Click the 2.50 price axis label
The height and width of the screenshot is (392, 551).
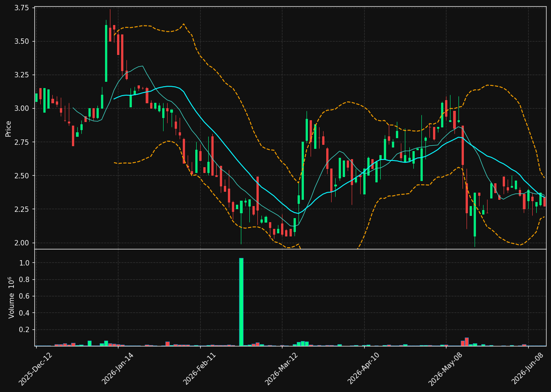pyautogui.click(x=22, y=176)
